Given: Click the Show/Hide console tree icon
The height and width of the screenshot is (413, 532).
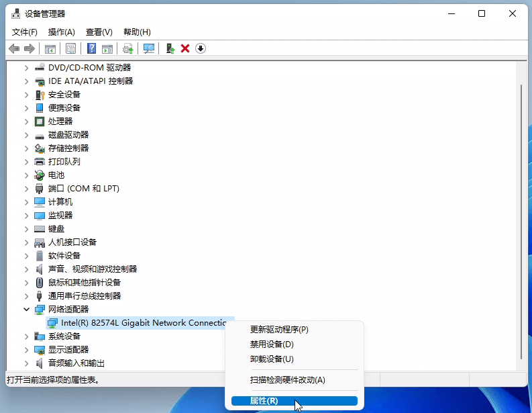Looking at the screenshot, I should pos(50,48).
